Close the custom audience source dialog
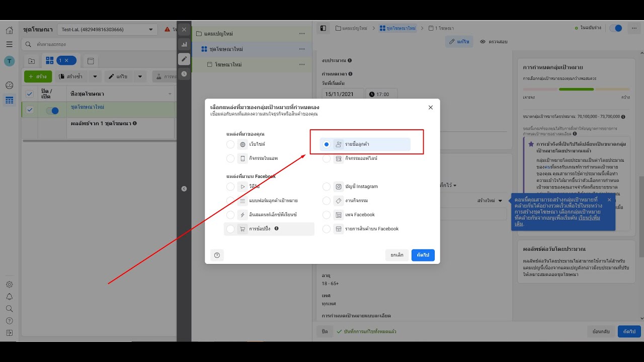Image resolution: width=644 pixels, height=362 pixels. pyautogui.click(x=431, y=107)
